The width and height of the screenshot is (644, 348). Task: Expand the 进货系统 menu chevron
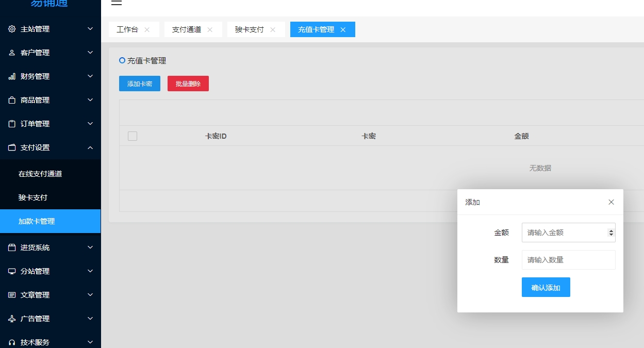(90, 247)
